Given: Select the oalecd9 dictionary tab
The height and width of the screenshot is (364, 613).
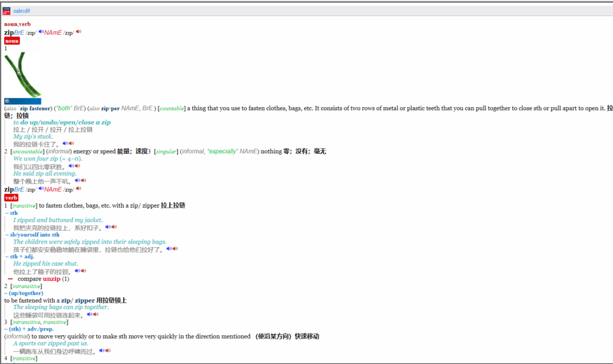Looking at the screenshot, I should coord(22,11).
